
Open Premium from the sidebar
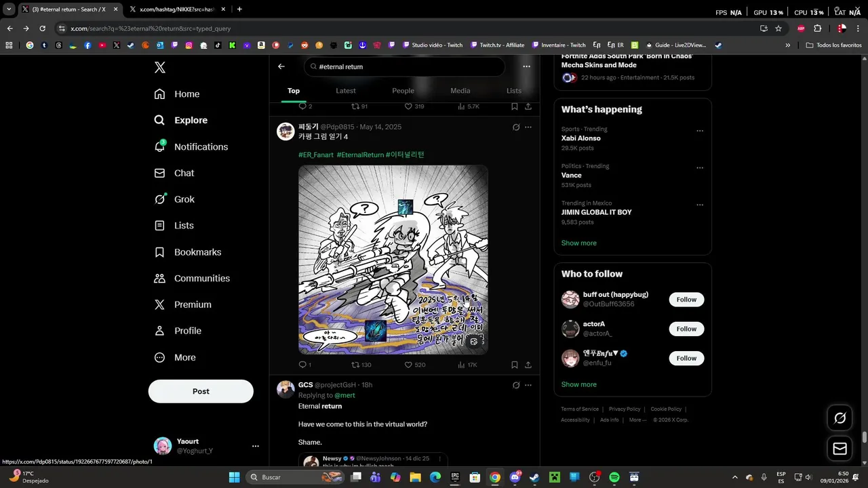coord(183,304)
